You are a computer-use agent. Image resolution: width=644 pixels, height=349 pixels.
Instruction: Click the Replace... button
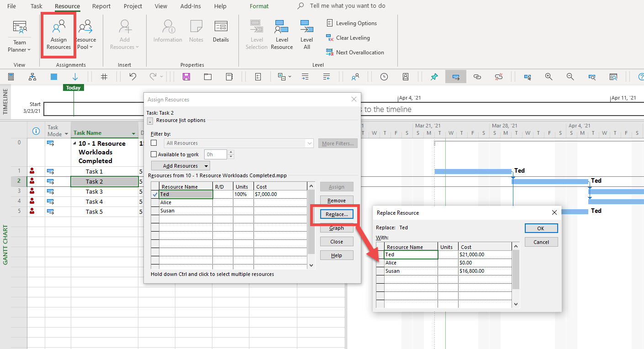[x=337, y=214]
